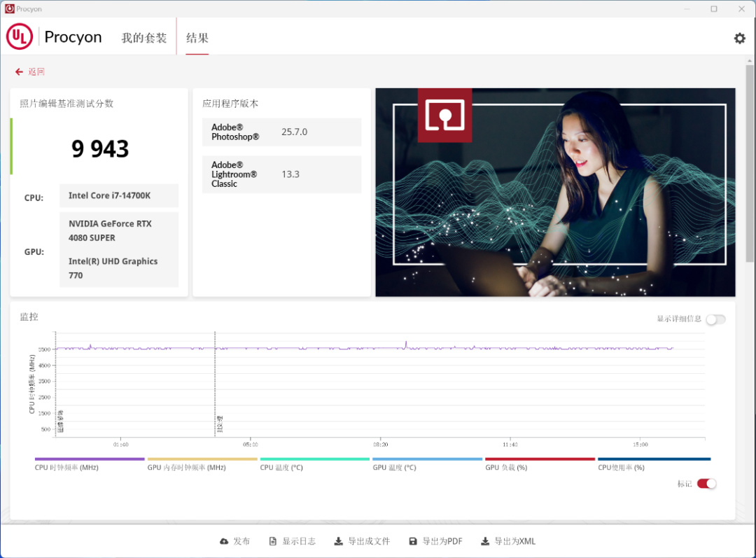756x558 pixels.
Task: Click the vertical scrollbar thumb
Action: tap(749, 164)
